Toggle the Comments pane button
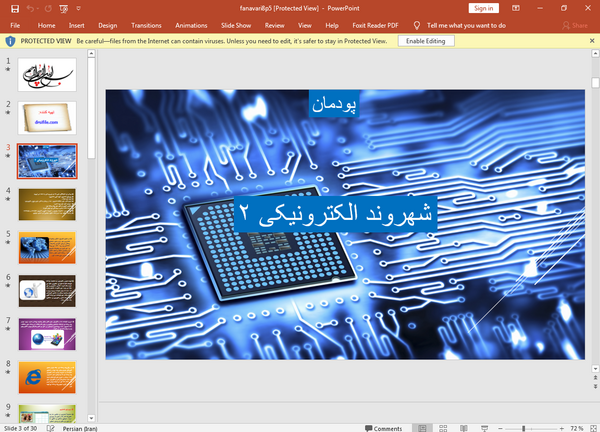This screenshot has width=600, height=432. (x=383, y=429)
